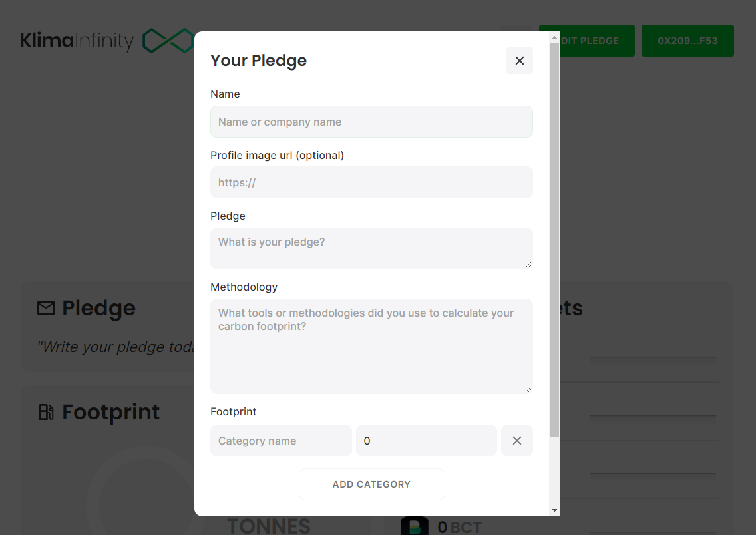This screenshot has height=535, width=756.
Task: Click the Category name field under Footprint
Action: (x=281, y=441)
